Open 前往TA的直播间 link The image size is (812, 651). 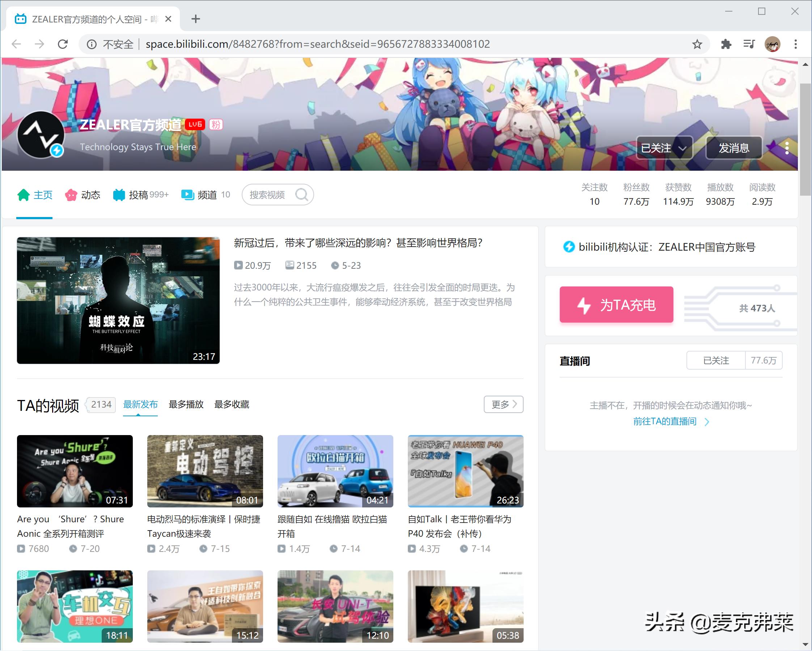[x=664, y=421]
